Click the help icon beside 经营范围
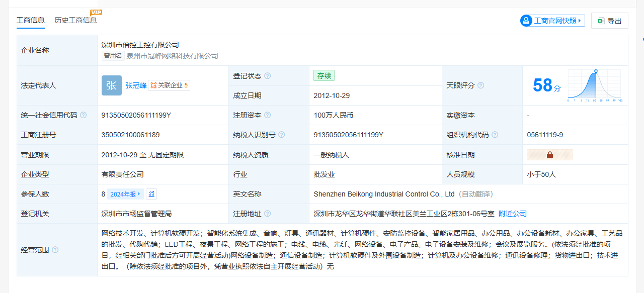 [x=55, y=250]
